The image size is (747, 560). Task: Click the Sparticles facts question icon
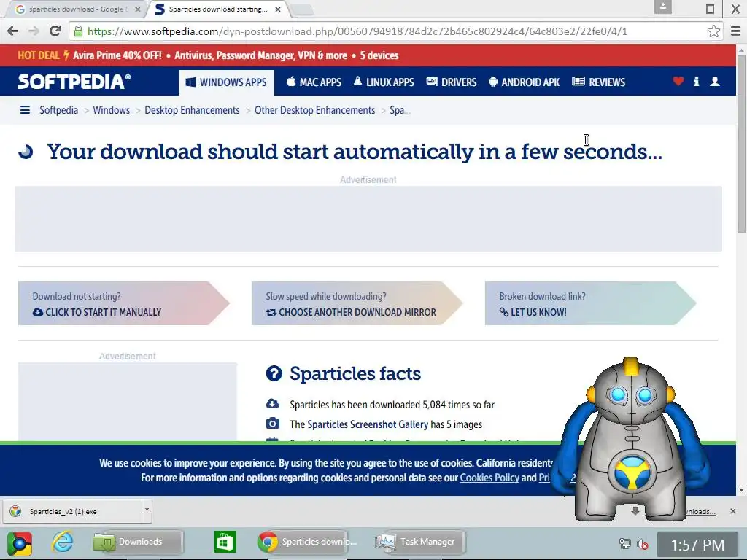tap(274, 373)
